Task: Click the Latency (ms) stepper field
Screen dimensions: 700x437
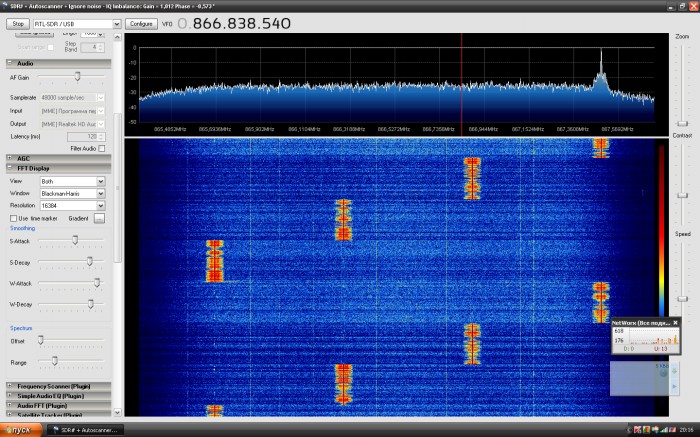Action: pyautogui.click(x=86, y=137)
